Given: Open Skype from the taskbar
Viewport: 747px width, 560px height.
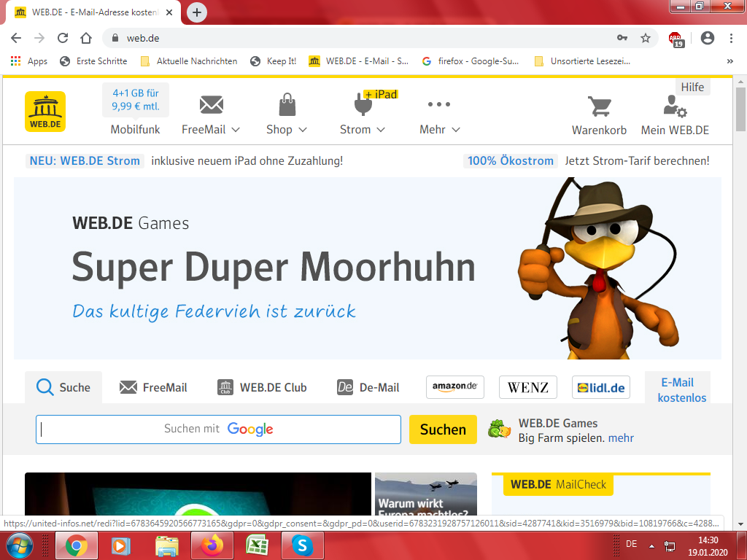Looking at the screenshot, I should point(303,545).
